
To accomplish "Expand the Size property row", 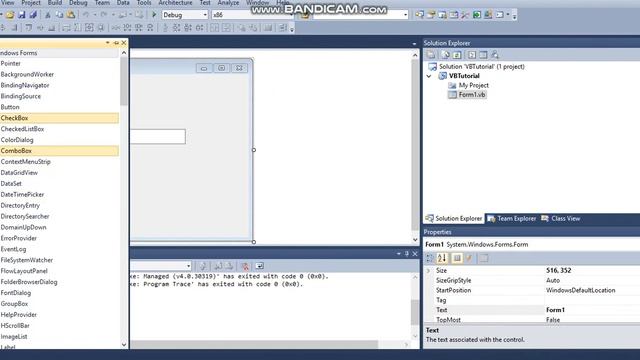I will point(428,271).
